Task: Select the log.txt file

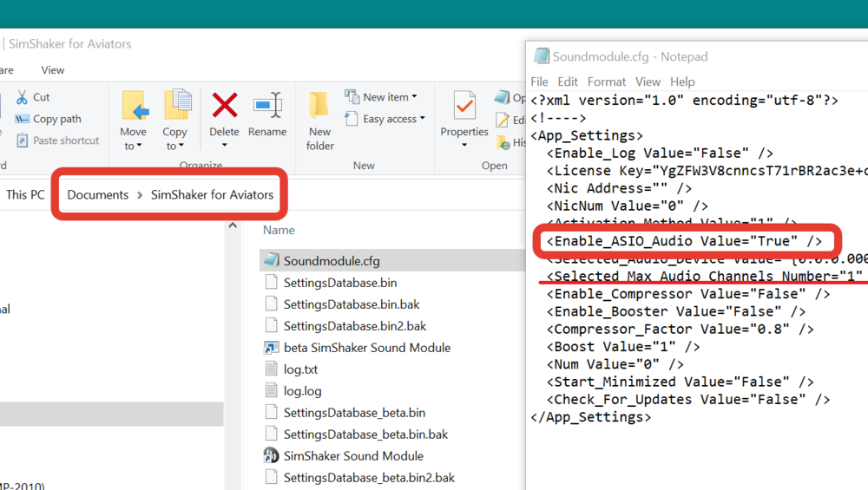Action: [300, 369]
